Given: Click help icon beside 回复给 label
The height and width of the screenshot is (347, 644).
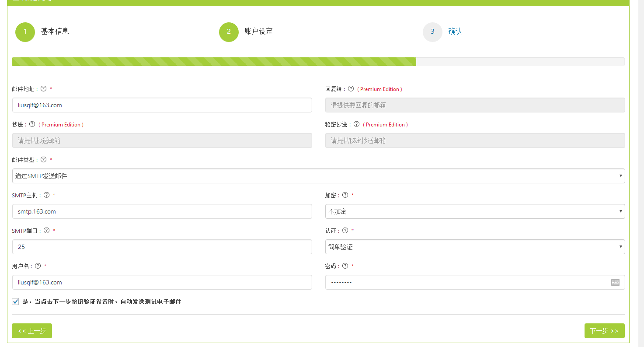Looking at the screenshot, I should click(351, 89).
